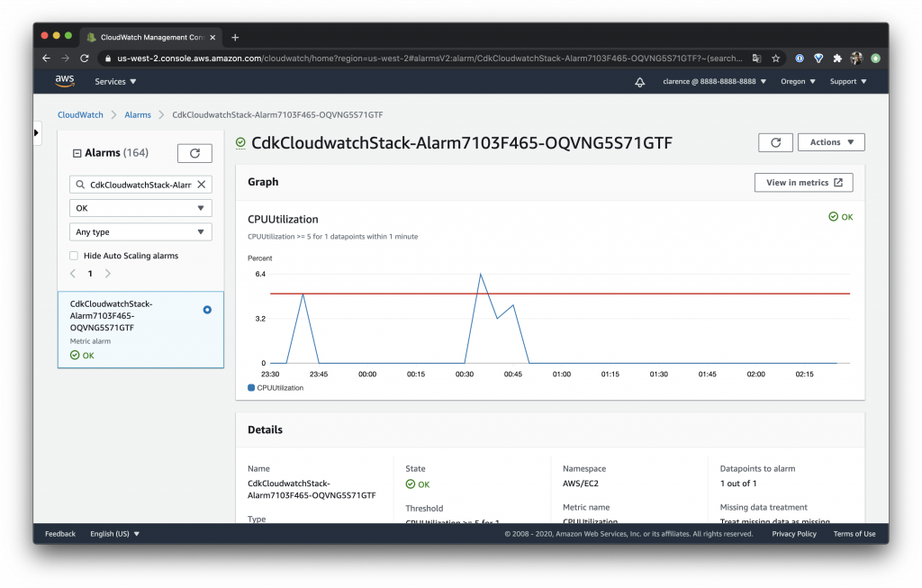The width and height of the screenshot is (922, 588).
Task: Click the View in metrics button
Action: click(803, 183)
